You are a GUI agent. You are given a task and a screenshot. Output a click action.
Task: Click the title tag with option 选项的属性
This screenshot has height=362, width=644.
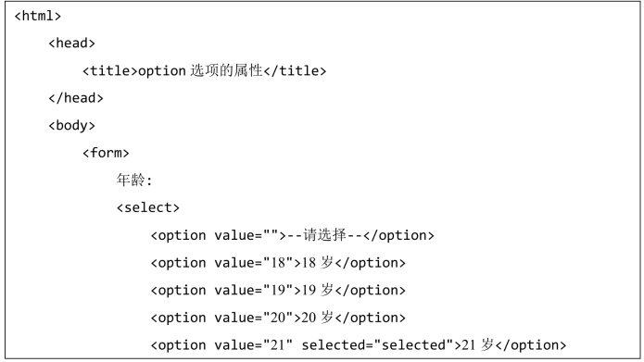[x=205, y=70]
